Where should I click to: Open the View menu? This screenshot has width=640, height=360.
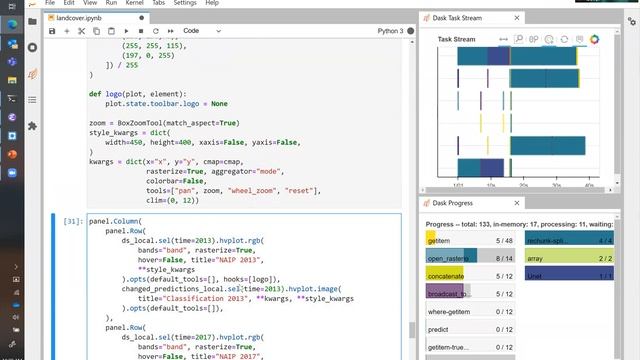click(90, 3)
